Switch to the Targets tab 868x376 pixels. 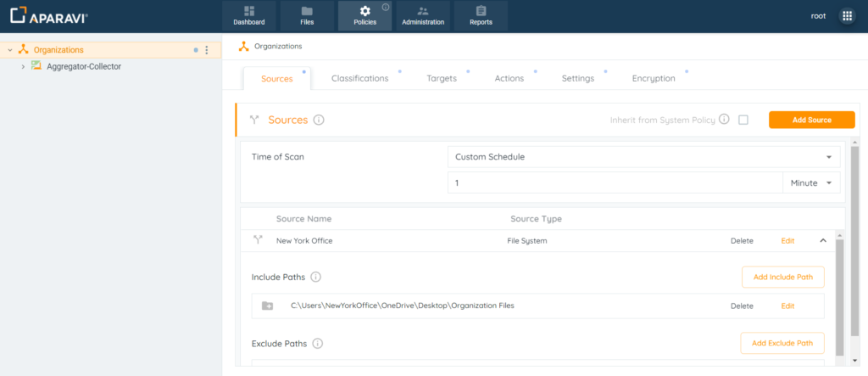tap(442, 79)
